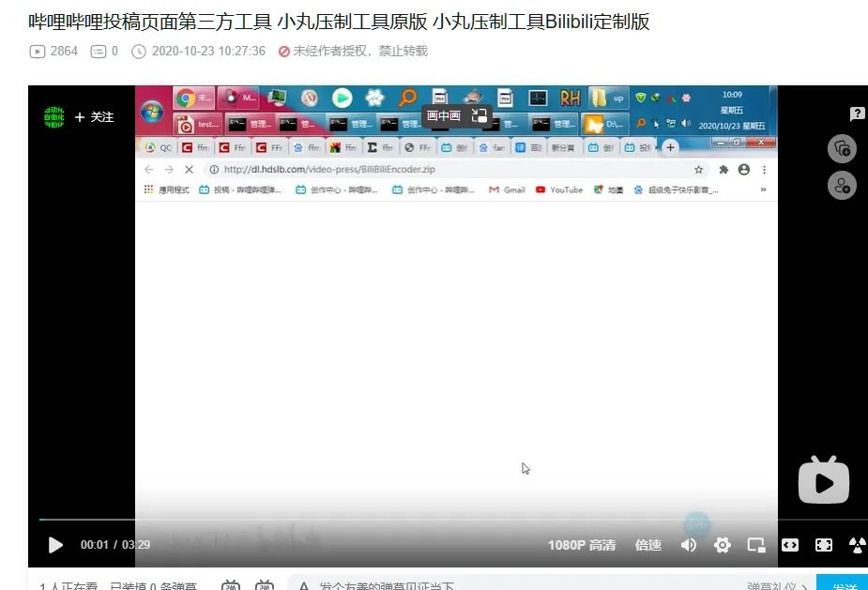The height and width of the screenshot is (590, 868).
Task: Switch to web fullscreen mode icon
Action: point(790,545)
